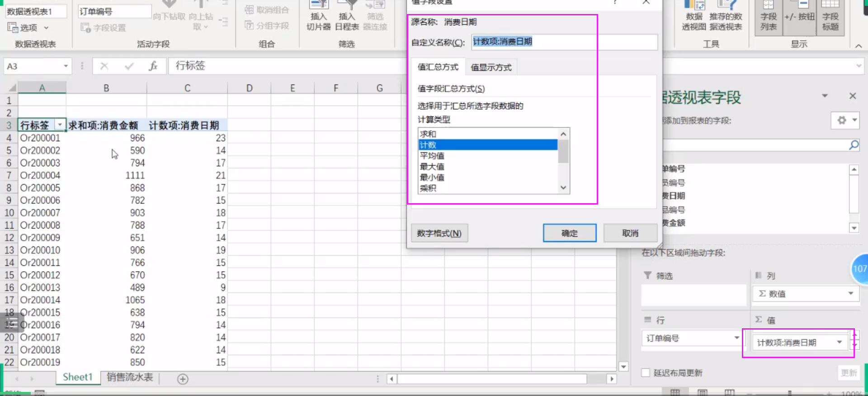Image resolution: width=868 pixels, height=396 pixels.
Task: Select 求和 in calculation type list
Action: click(488, 134)
